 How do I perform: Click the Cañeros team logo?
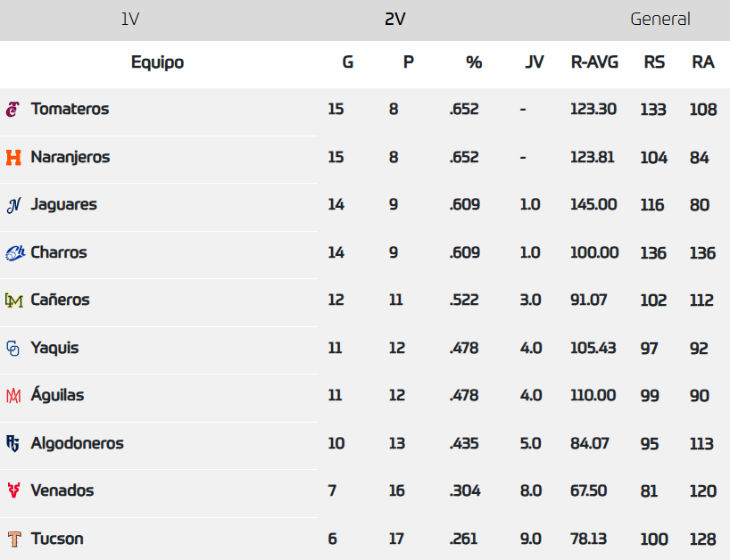click(x=13, y=301)
